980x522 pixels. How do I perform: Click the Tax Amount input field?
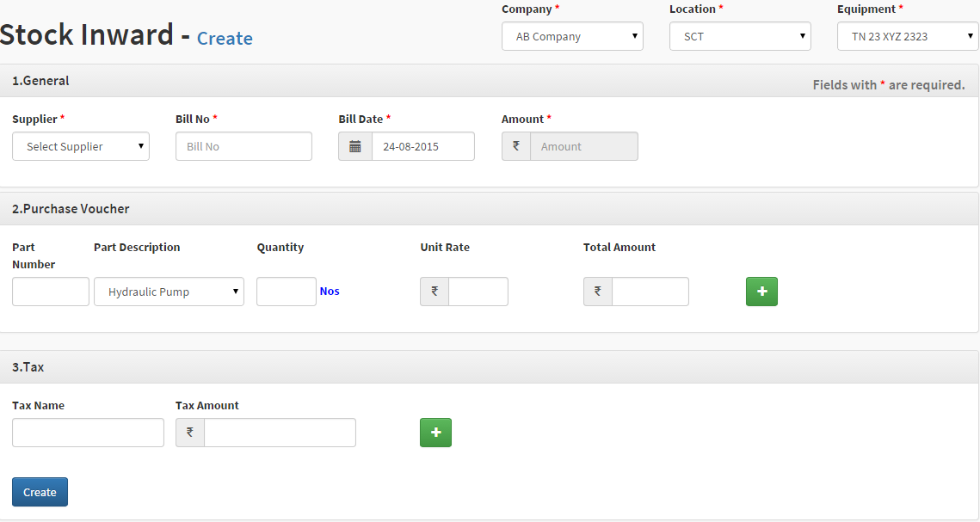point(280,433)
